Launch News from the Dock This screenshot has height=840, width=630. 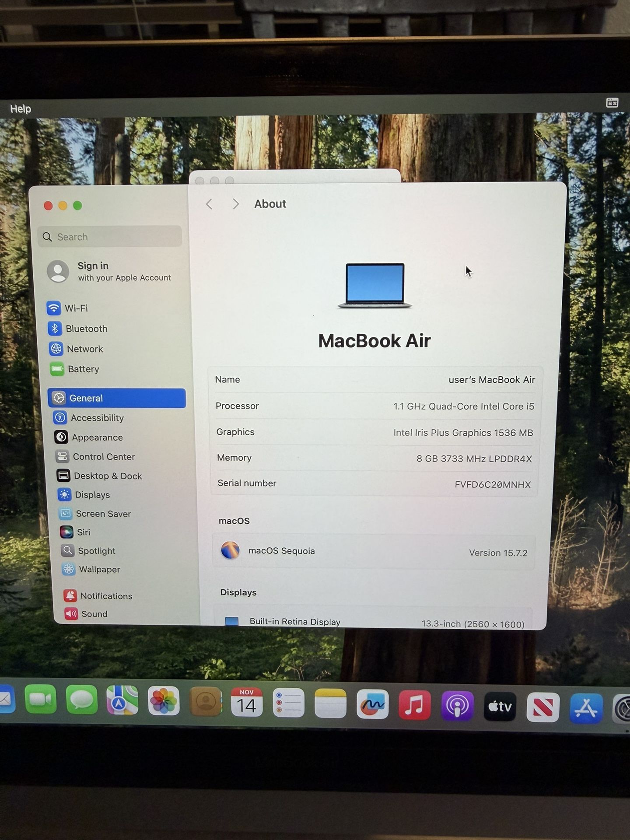pyautogui.click(x=543, y=707)
